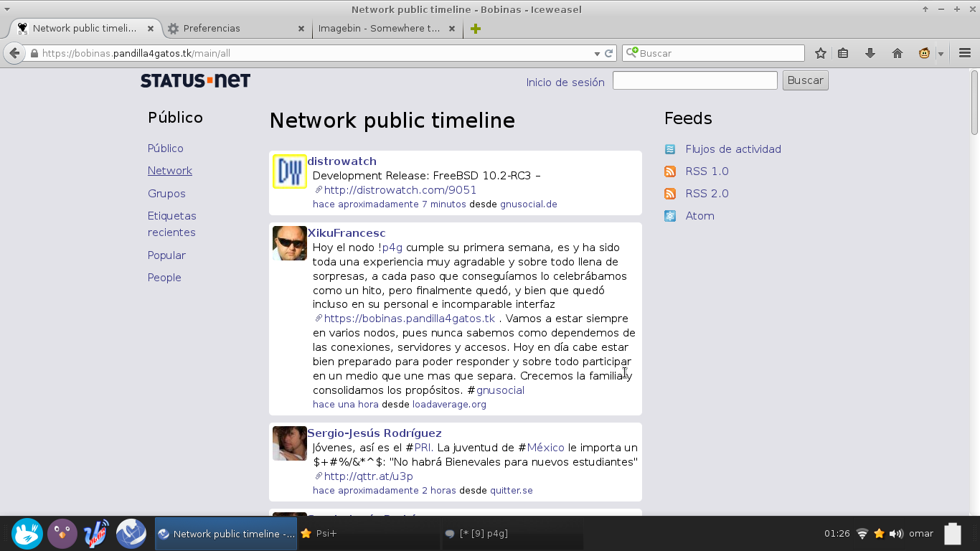Click the smiley face toolbar icon

coord(925,53)
